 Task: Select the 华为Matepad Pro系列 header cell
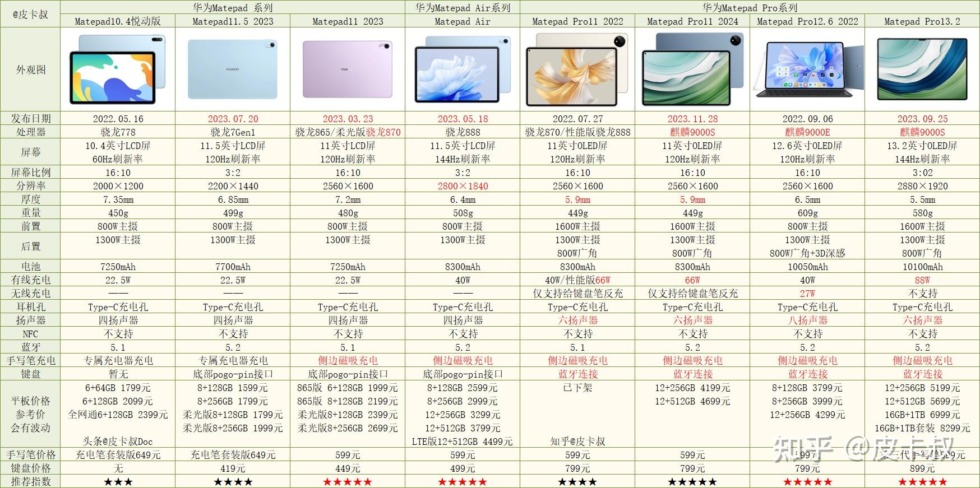(750, 8)
